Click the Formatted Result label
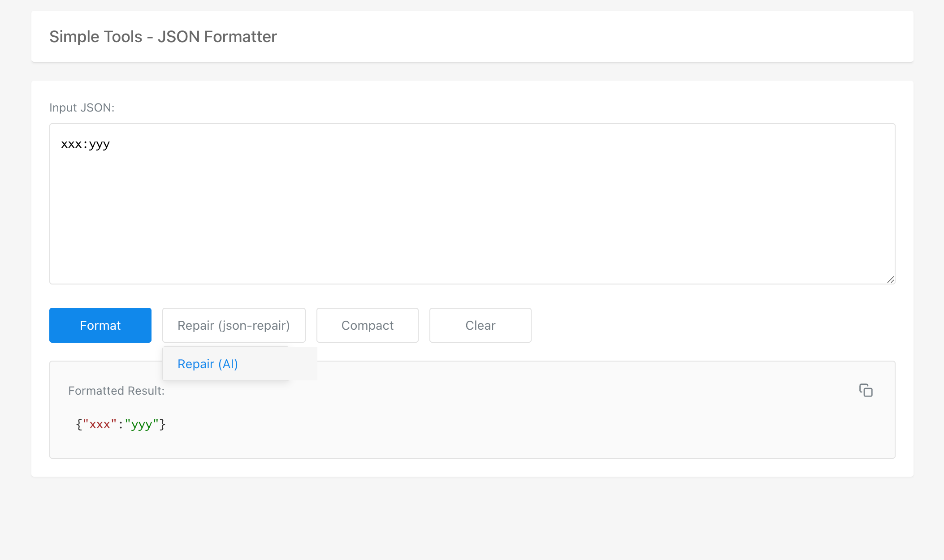Screen dimensions: 944x560 pos(116,391)
